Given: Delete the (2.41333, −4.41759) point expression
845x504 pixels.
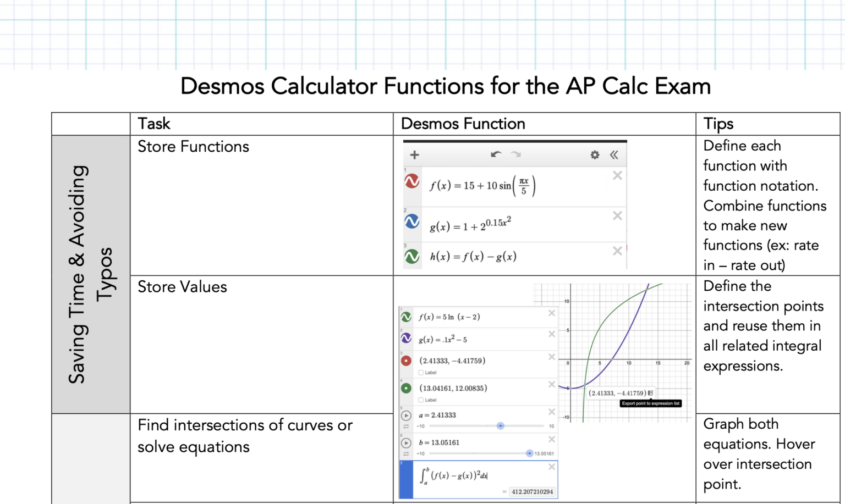Looking at the screenshot, I should [x=552, y=357].
